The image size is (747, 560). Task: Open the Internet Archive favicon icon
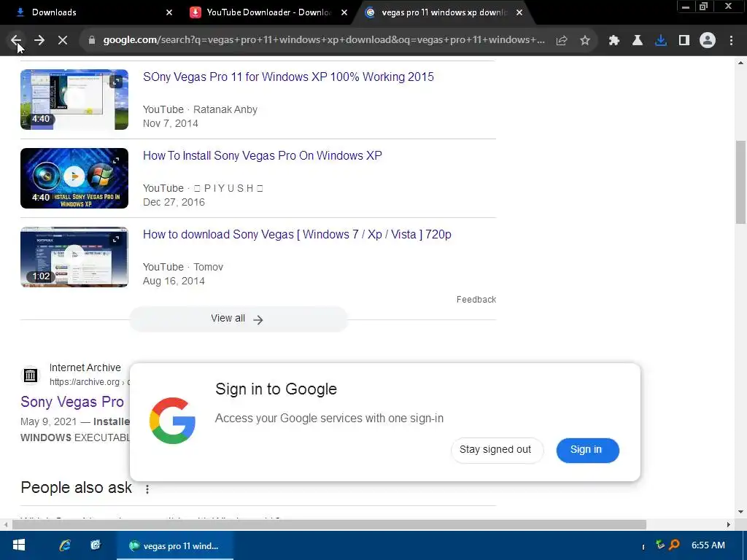click(x=31, y=376)
